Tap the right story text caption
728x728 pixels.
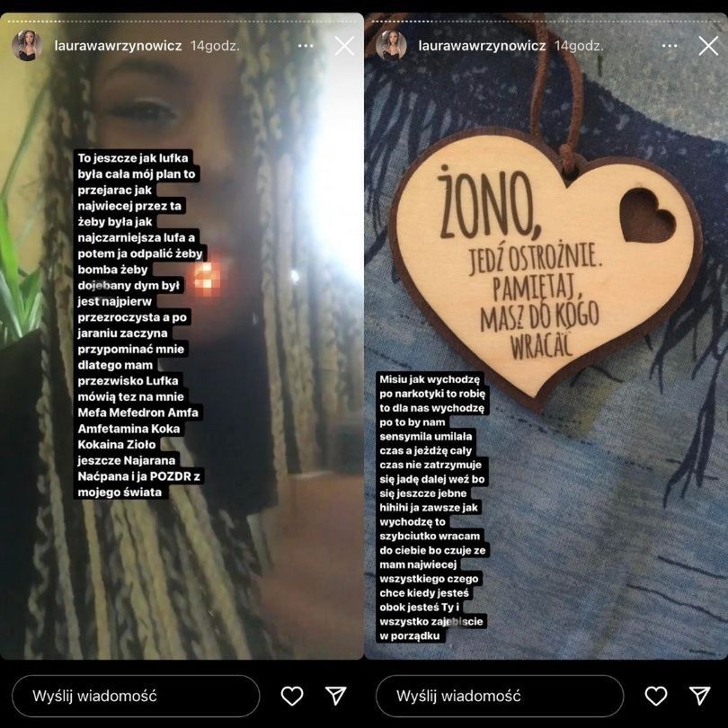tap(431, 508)
